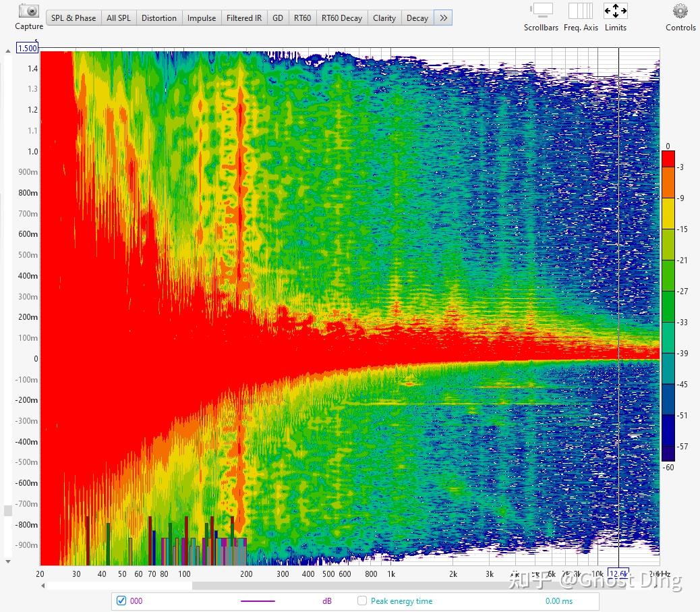
Task: Open the Scrollbars toggle icon
Action: click(x=541, y=11)
